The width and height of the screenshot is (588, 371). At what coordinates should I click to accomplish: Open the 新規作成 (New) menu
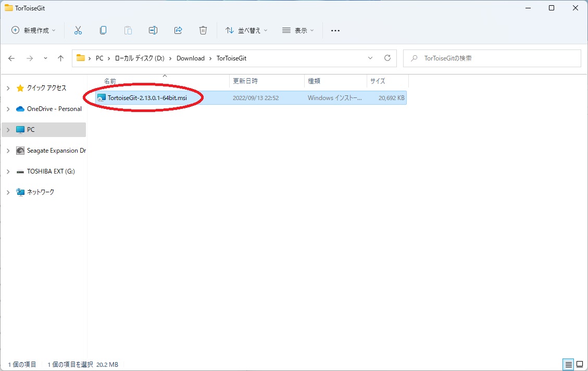33,30
